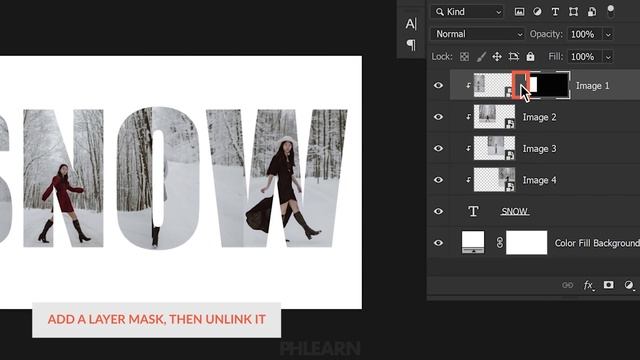Toggle the layer filtering switch
Image resolution: width=640 pixels, height=360 pixels.
coord(611,11)
